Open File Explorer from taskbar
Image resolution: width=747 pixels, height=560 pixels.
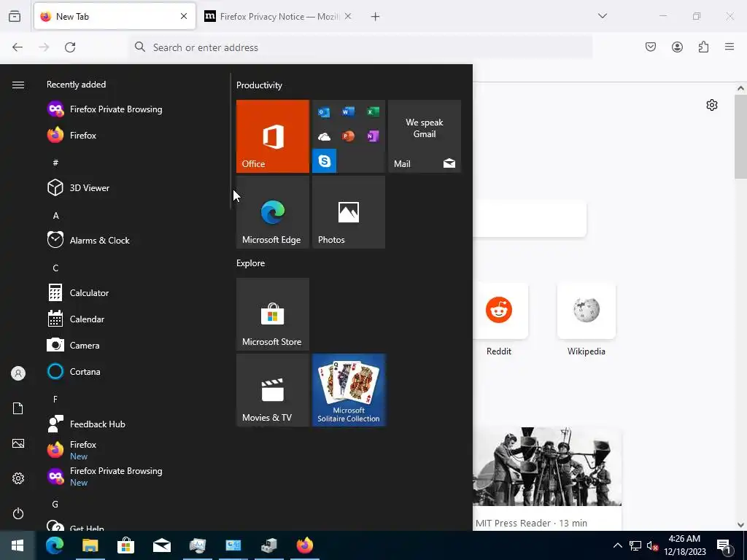click(x=90, y=545)
